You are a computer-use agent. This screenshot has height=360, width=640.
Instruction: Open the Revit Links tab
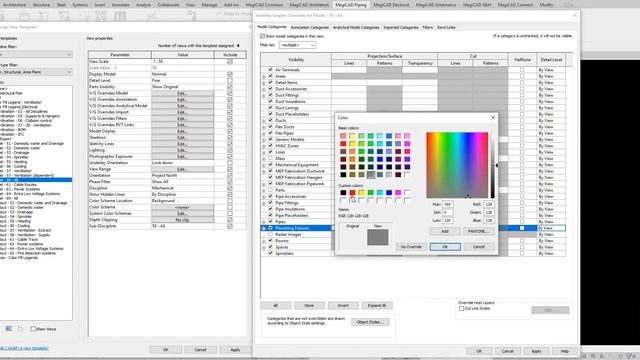click(x=446, y=27)
